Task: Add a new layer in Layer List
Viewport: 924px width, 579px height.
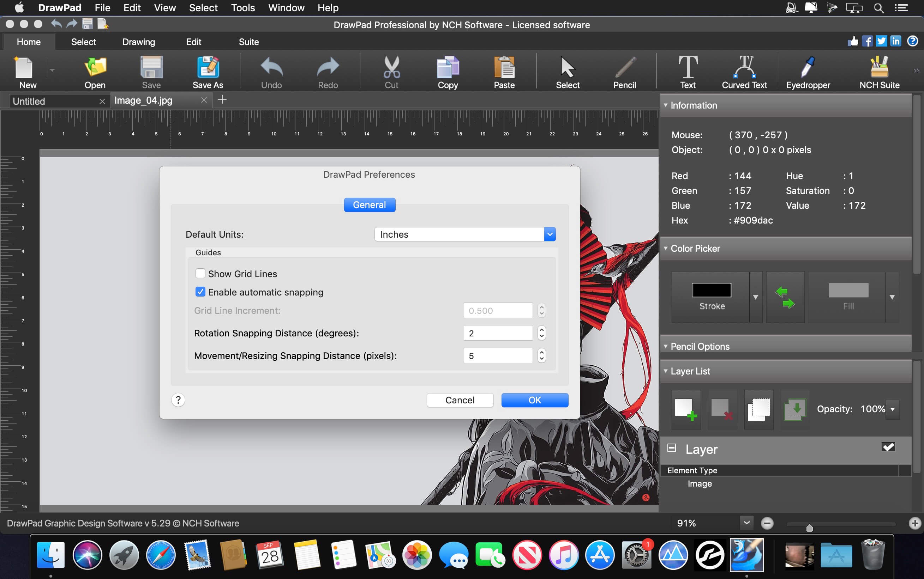Action: (686, 409)
